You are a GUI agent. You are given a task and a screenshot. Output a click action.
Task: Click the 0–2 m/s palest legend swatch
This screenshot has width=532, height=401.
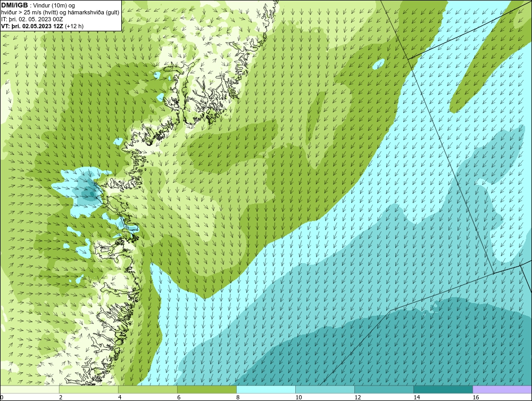coord(29,389)
